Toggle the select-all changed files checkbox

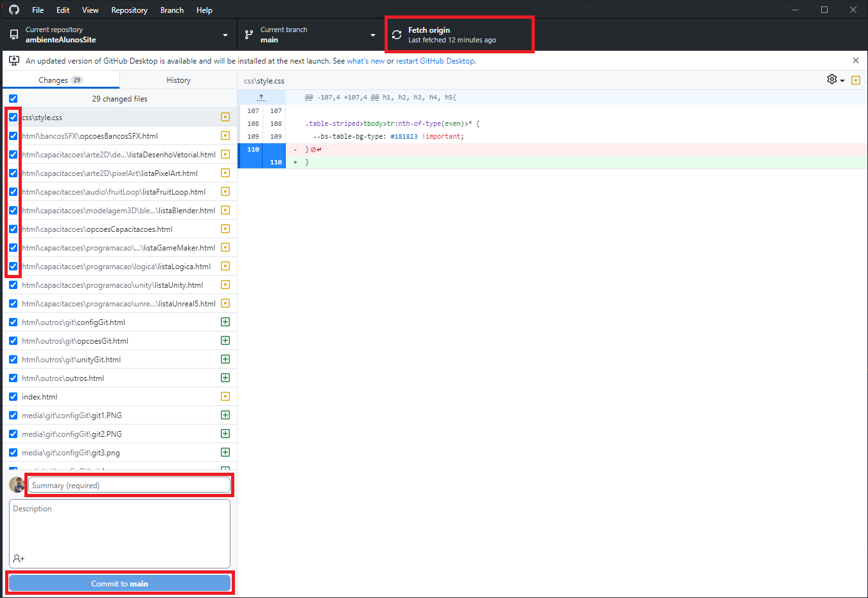(13, 99)
